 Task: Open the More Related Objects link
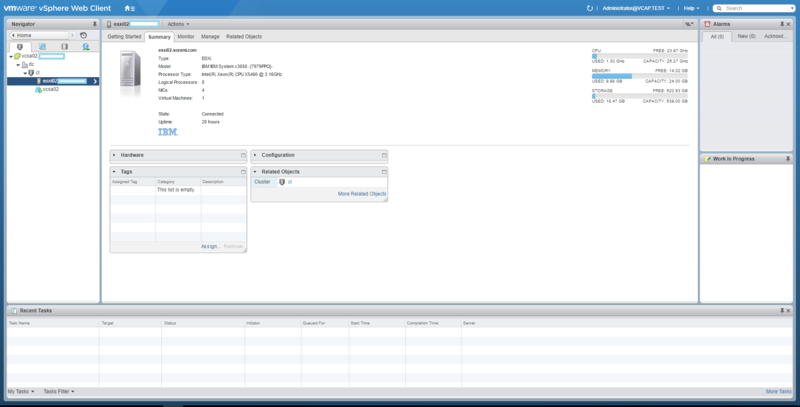(x=362, y=194)
